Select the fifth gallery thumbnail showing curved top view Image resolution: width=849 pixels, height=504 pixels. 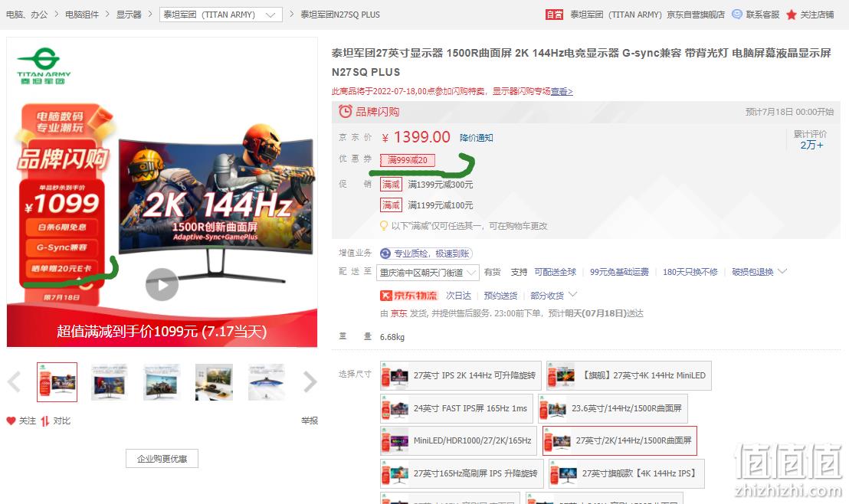(267, 382)
